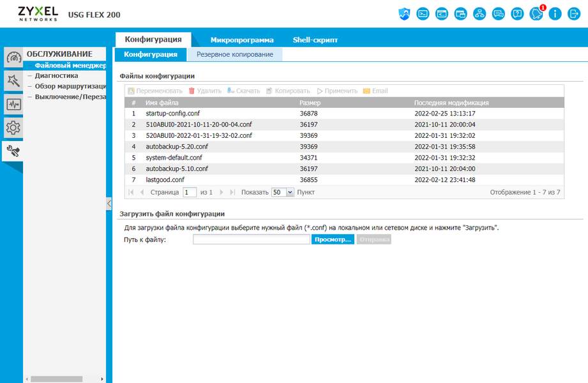Viewport: 588px width, 383px height.
Task: Click the file path input field
Action: click(252, 239)
